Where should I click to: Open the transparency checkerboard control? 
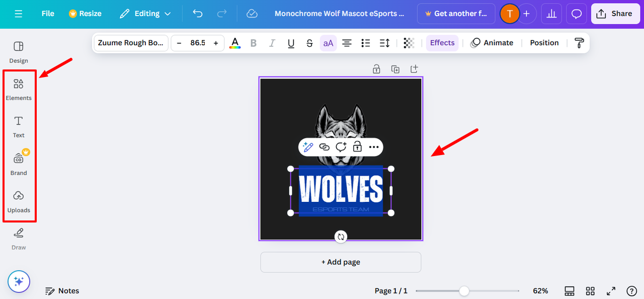coord(409,43)
